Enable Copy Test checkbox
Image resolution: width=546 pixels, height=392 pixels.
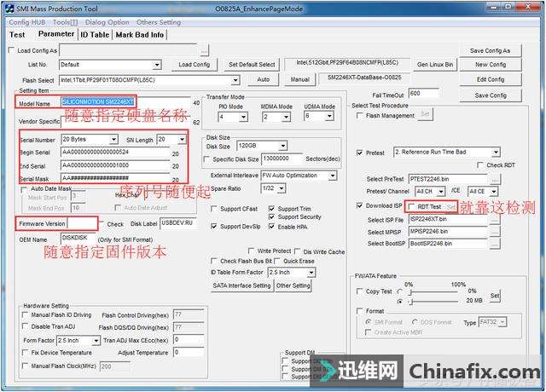(360, 291)
